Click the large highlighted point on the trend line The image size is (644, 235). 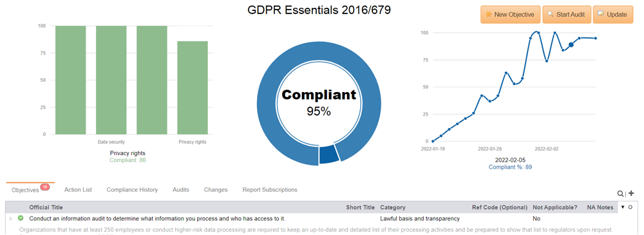coord(571,45)
